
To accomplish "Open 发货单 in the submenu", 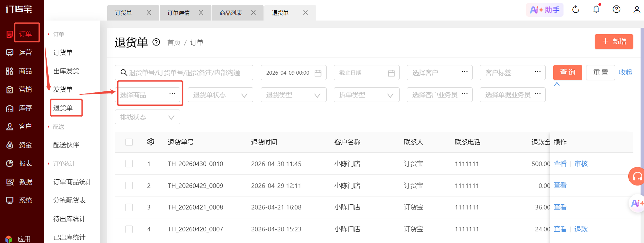I will (63, 89).
